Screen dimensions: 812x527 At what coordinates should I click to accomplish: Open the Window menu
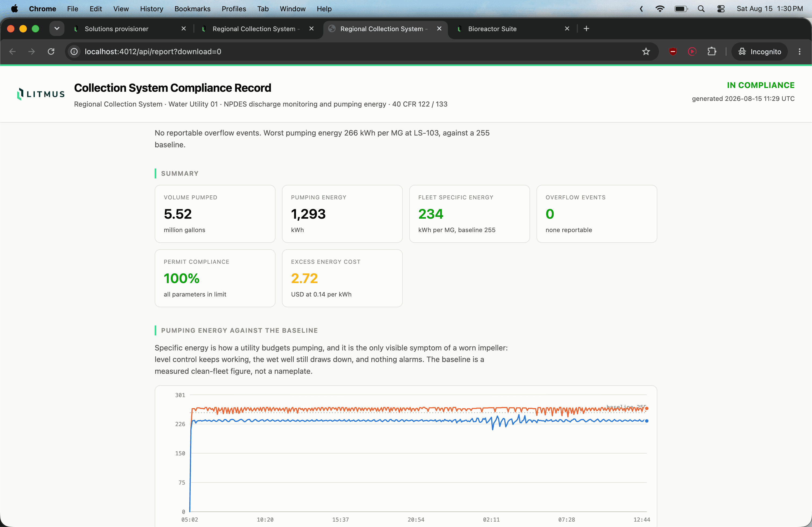[292, 9]
